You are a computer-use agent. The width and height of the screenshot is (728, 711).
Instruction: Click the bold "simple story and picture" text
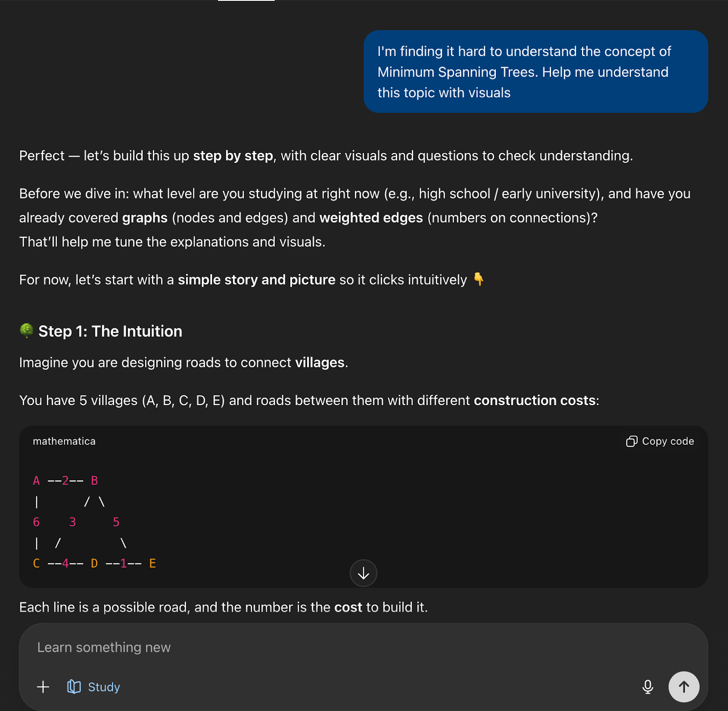(256, 279)
